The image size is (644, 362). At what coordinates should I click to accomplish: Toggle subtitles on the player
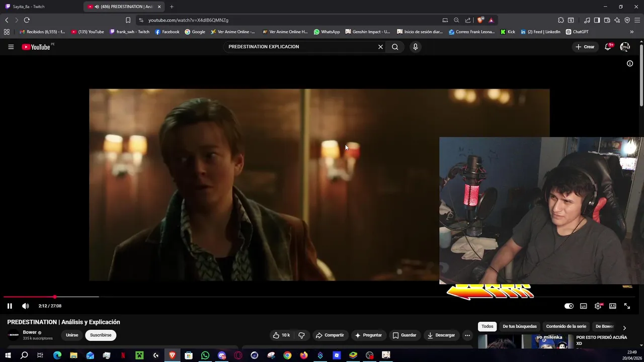[x=583, y=306]
